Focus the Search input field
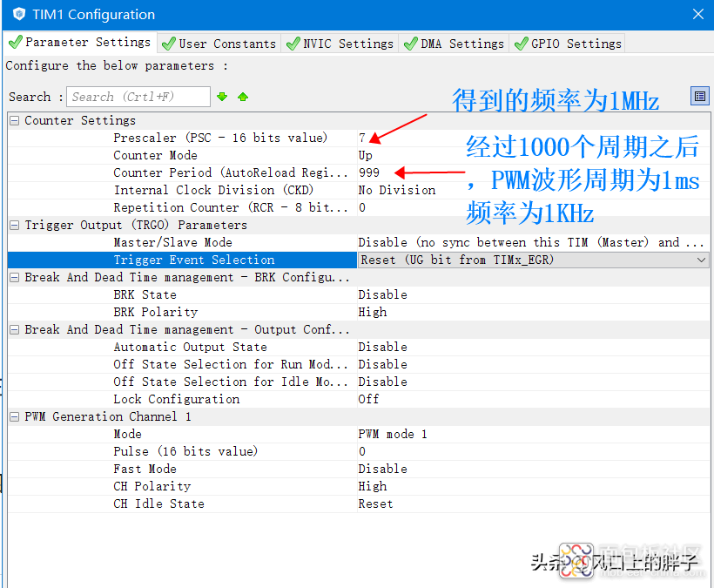Viewport: 714px width, 588px height. click(138, 97)
